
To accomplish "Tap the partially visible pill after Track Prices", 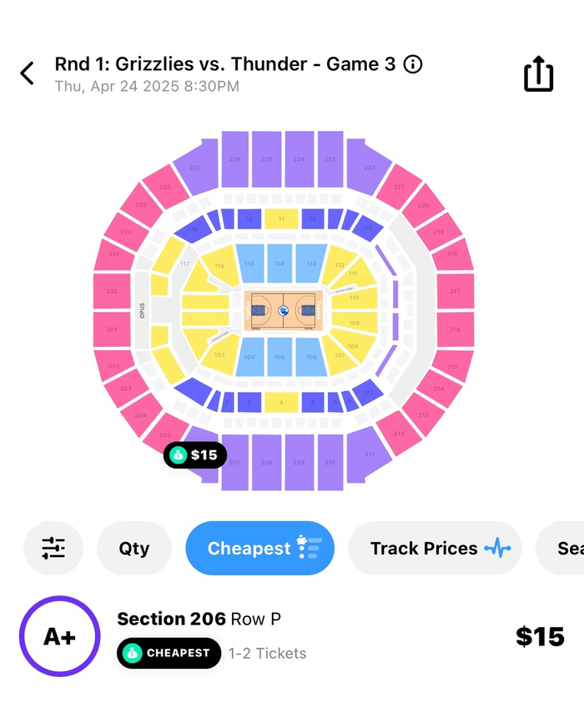I will [567, 548].
